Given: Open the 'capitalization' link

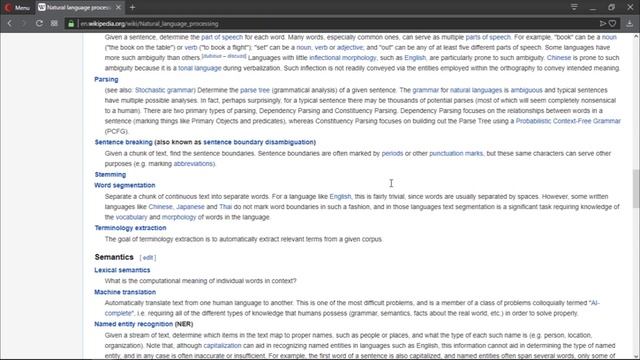Looking at the screenshot, I should point(222,345).
